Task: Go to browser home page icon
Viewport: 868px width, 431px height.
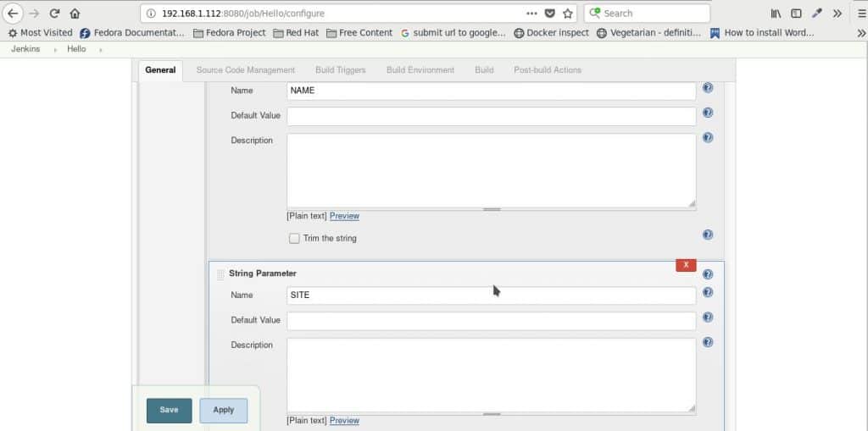Action: point(75,14)
